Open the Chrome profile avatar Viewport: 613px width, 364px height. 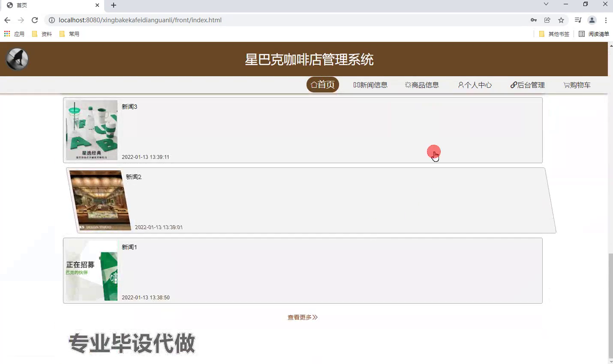coord(592,20)
